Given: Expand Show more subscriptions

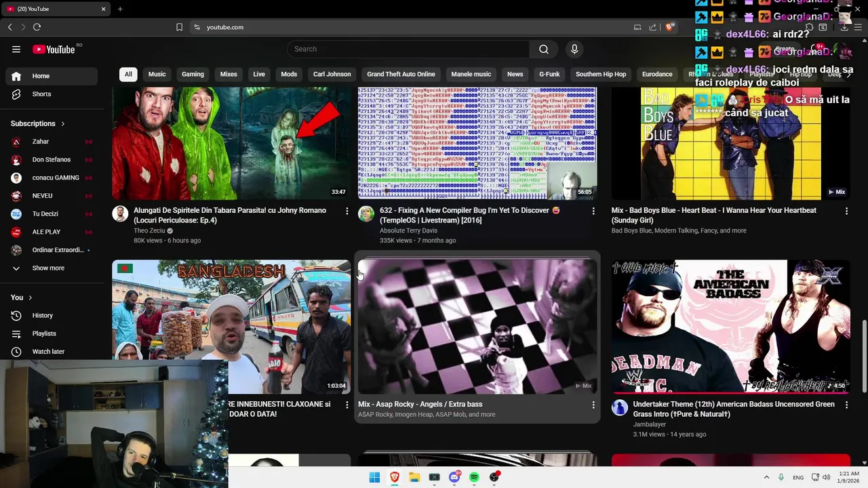Looking at the screenshot, I should point(51,268).
